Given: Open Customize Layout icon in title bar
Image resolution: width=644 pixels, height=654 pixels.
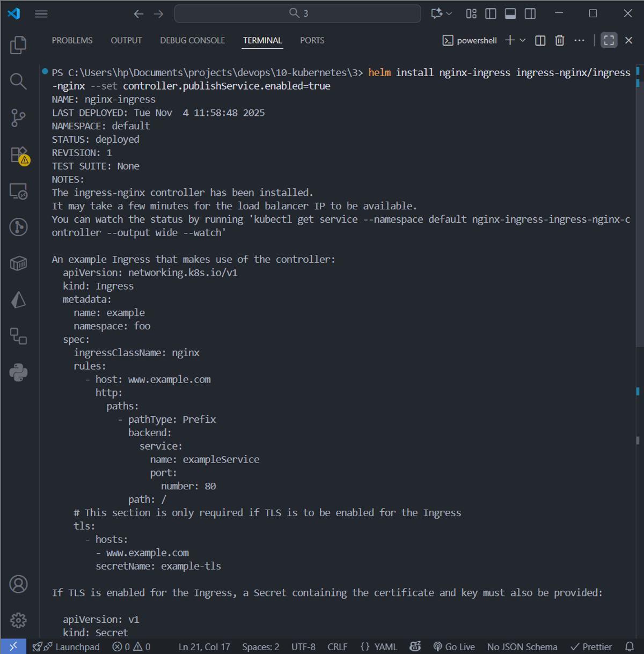Looking at the screenshot, I should coord(471,13).
